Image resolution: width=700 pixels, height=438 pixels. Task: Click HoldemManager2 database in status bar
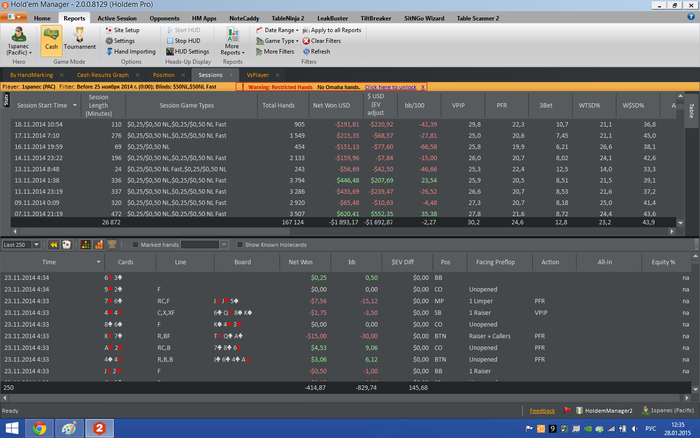point(604,410)
